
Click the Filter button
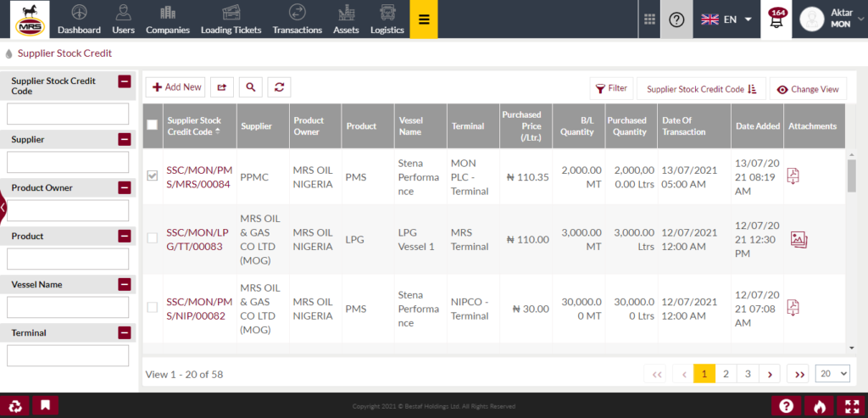click(x=611, y=88)
